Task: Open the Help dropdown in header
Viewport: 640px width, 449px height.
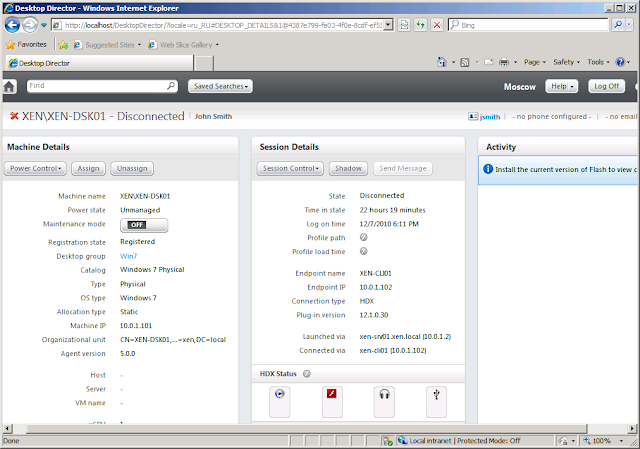Action: [562, 87]
